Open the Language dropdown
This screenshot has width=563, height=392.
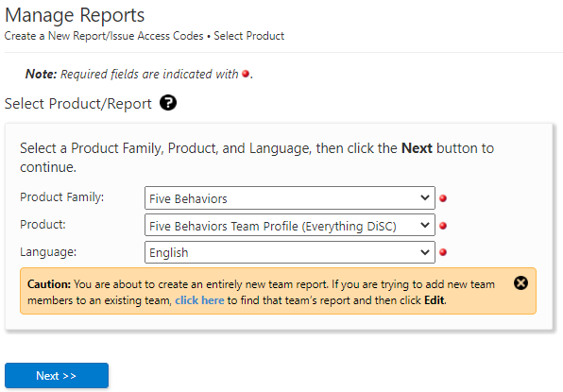tap(290, 252)
